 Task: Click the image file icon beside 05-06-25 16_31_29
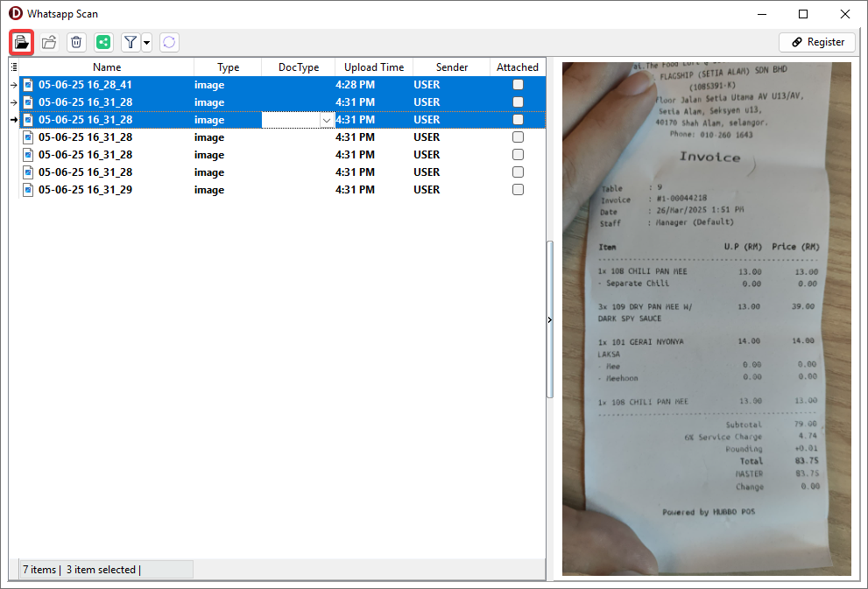[28, 190]
